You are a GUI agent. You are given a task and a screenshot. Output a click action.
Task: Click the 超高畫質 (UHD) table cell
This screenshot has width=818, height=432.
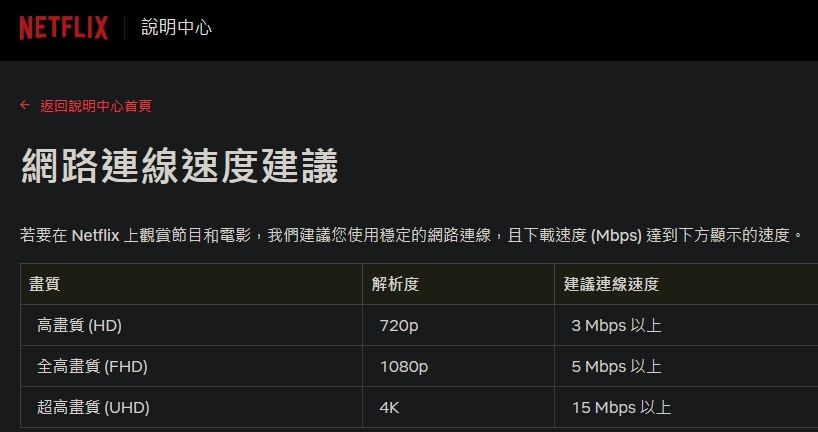tap(191, 407)
